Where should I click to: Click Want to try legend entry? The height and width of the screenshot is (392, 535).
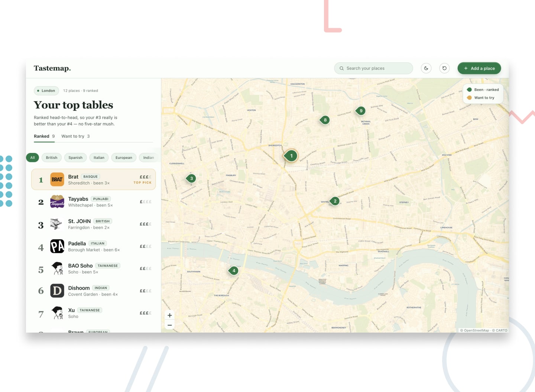click(x=481, y=98)
